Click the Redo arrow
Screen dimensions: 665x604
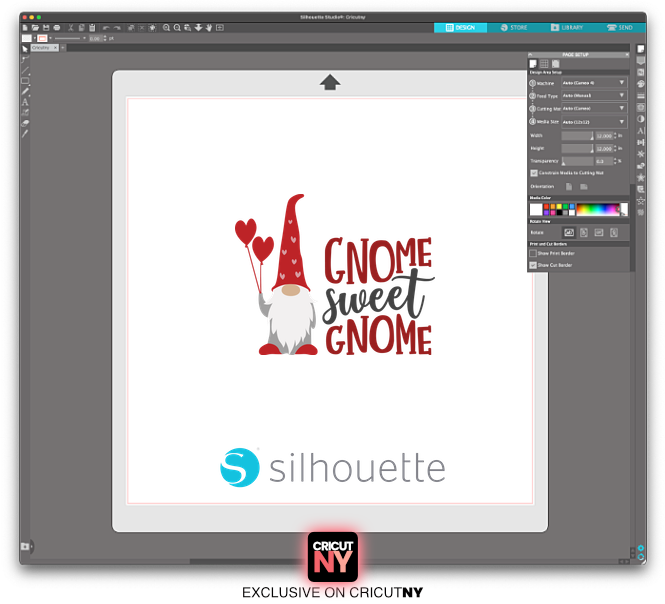[x=117, y=28]
